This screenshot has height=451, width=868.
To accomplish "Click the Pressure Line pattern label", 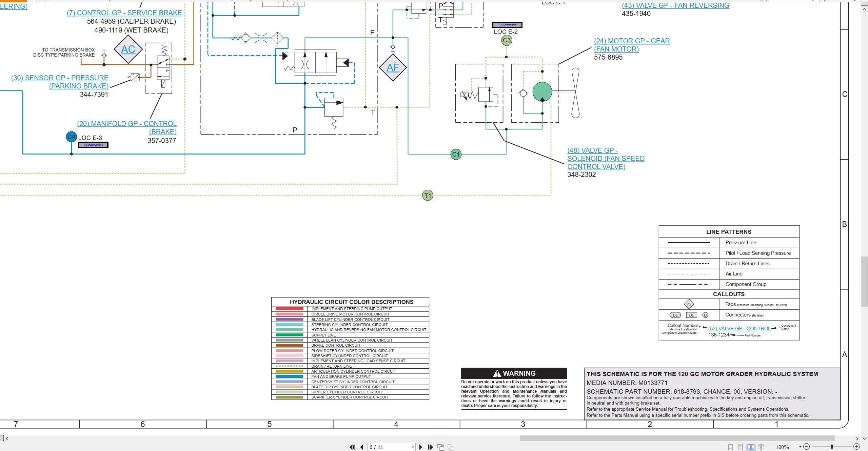I will pyautogui.click(x=741, y=243).
